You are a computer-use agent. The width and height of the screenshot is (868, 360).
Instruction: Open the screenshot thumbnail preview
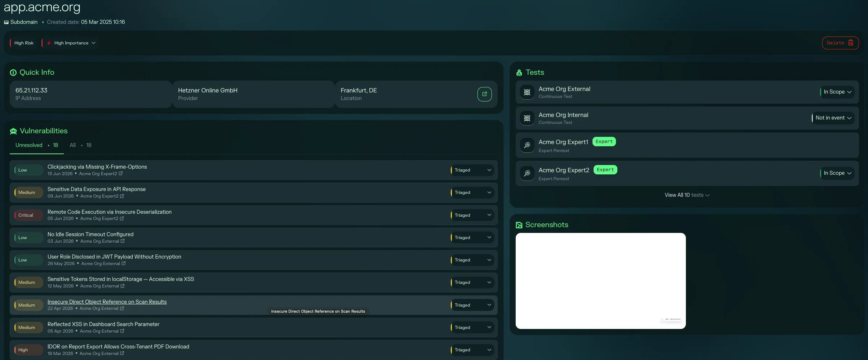[x=600, y=281]
